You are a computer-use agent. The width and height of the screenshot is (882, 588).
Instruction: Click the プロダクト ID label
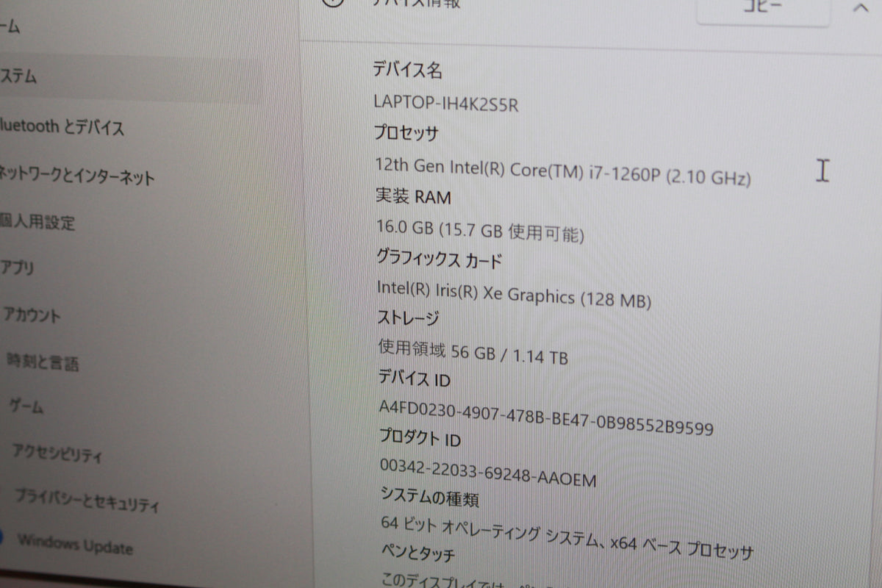pyautogui.click(x=420, y=437)
